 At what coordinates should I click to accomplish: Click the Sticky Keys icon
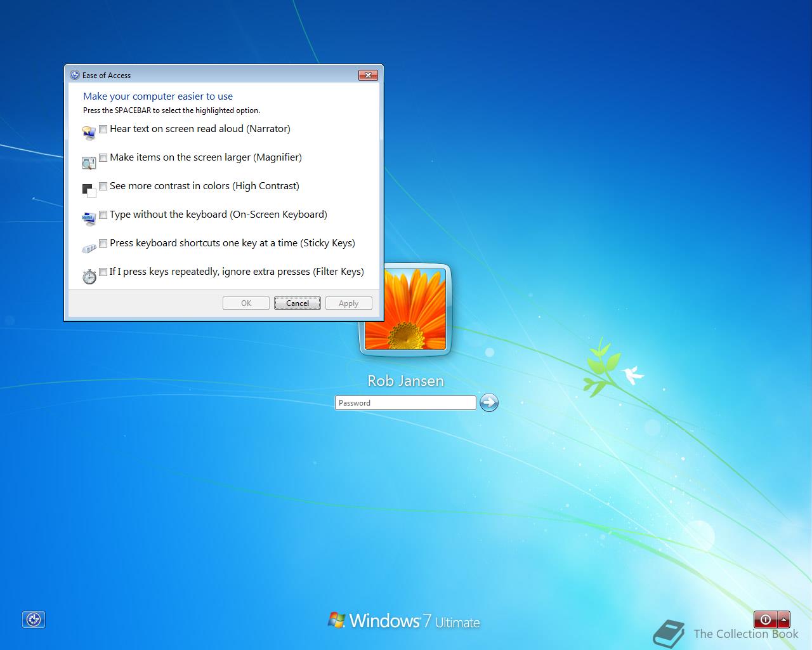click(89, 248)
